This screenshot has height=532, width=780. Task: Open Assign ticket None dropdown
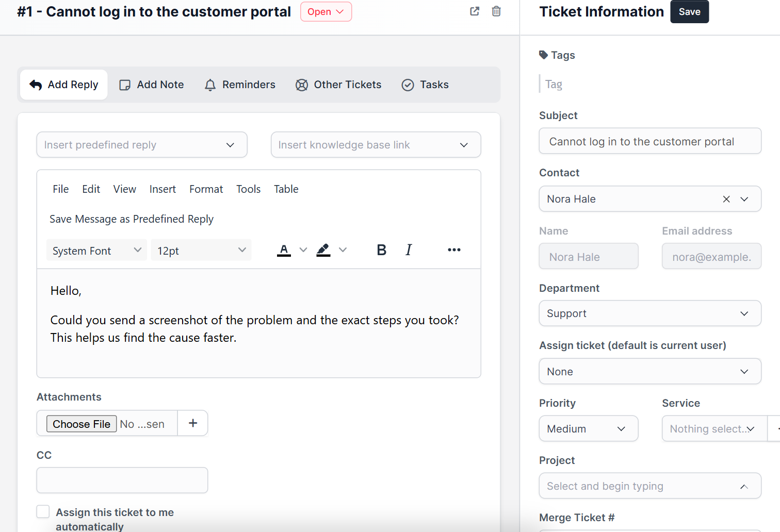(x=650, y=371)
